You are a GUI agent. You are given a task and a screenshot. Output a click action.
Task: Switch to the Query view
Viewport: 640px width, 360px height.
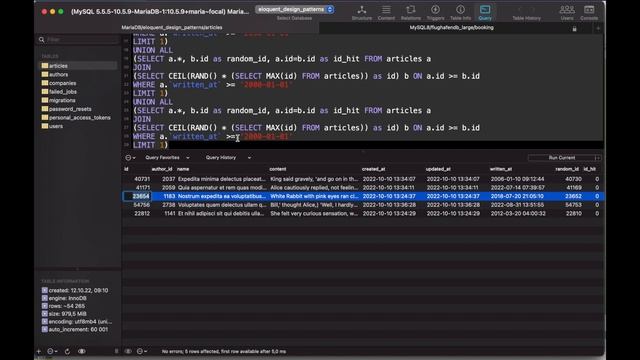(485, 12)
